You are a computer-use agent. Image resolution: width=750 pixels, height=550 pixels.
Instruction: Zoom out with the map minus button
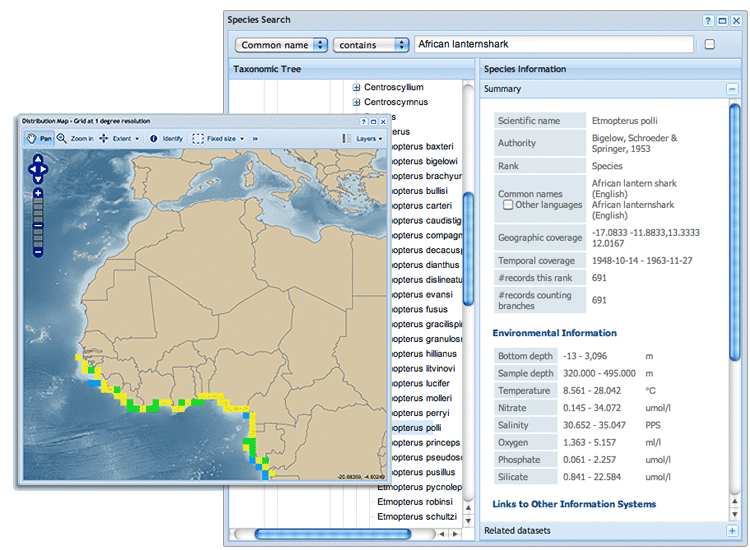[38, 252]
